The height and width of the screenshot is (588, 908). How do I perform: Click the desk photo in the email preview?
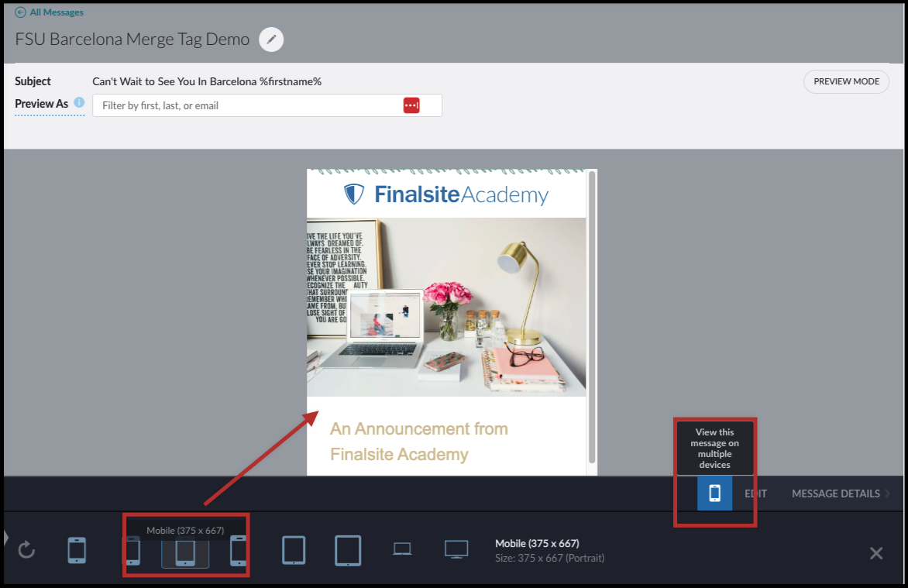click(446, 307)
